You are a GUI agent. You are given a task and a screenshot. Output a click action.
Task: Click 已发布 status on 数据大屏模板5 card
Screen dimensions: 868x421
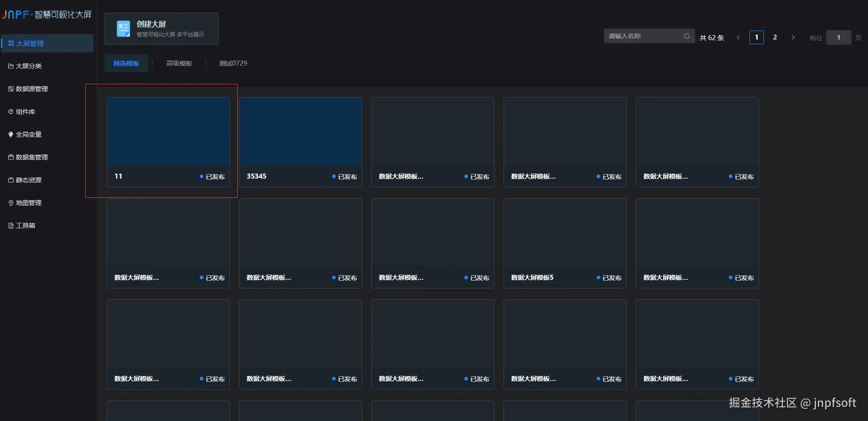pyautogui.click(x=609, y=278)
